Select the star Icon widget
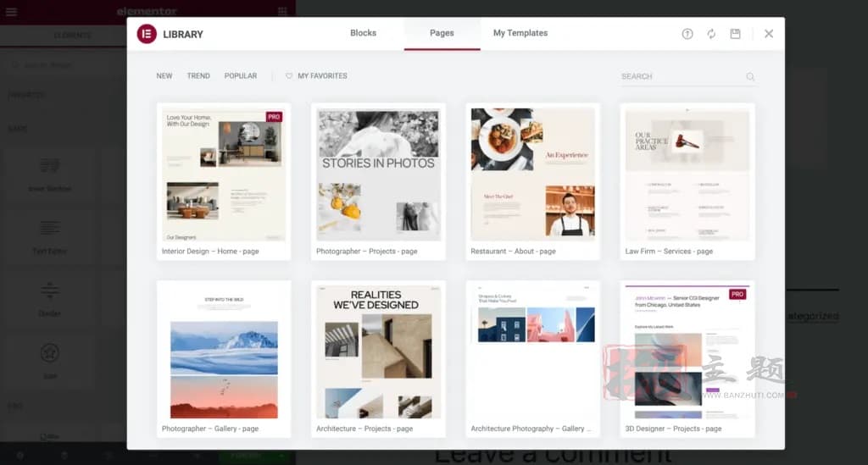Image resolution: width=868 pixels, height=465 pixels. pos(50,352)
